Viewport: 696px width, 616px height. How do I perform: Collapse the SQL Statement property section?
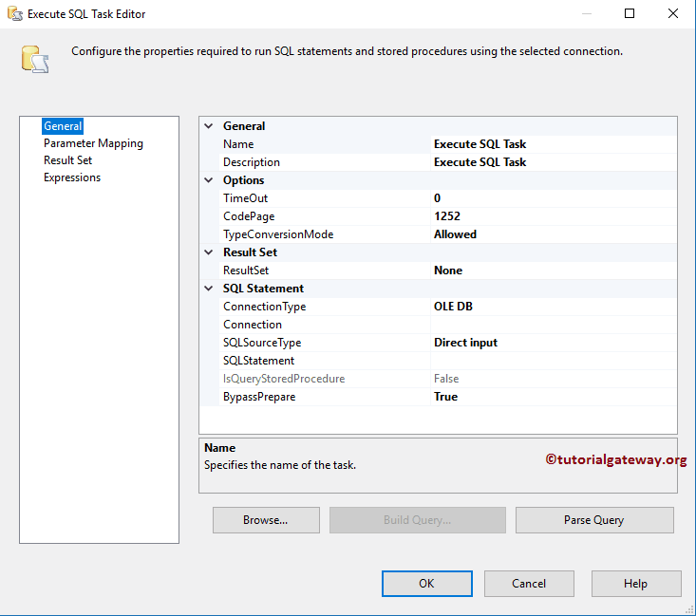(x=209, y=289)
